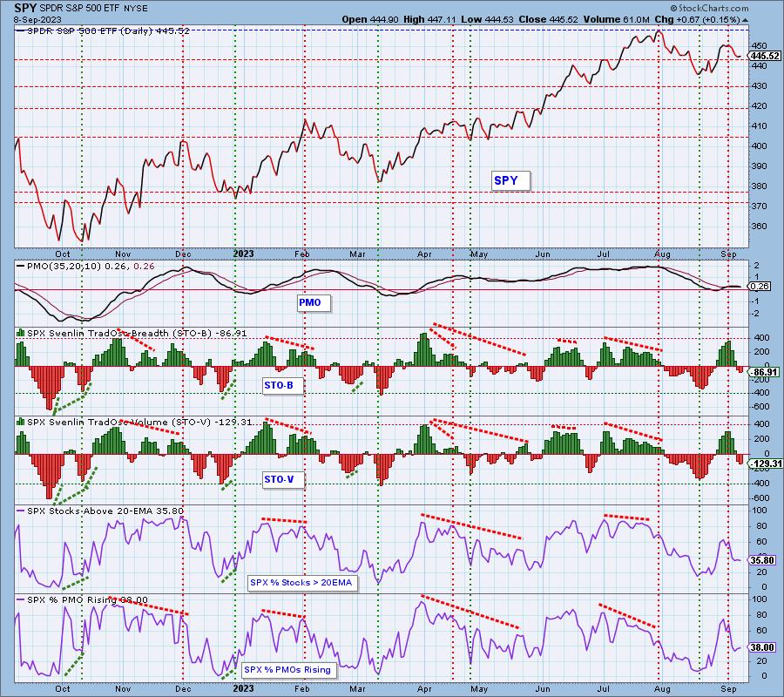Screen dimensions: 784x697
Task: Click the bold SPY ticker title
Action: coord(24,8)
